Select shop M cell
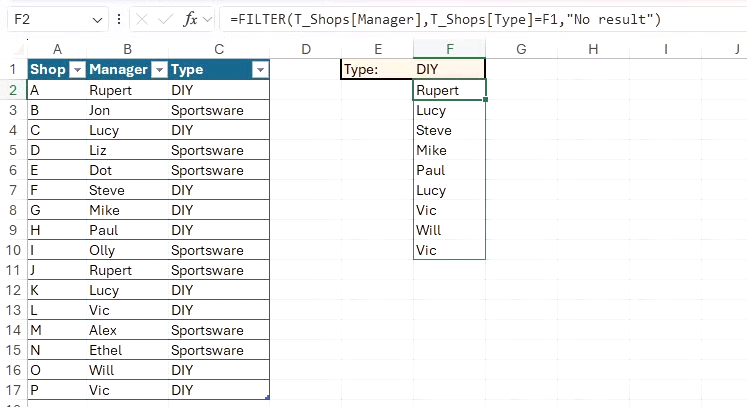 click(x=57, y=330)
